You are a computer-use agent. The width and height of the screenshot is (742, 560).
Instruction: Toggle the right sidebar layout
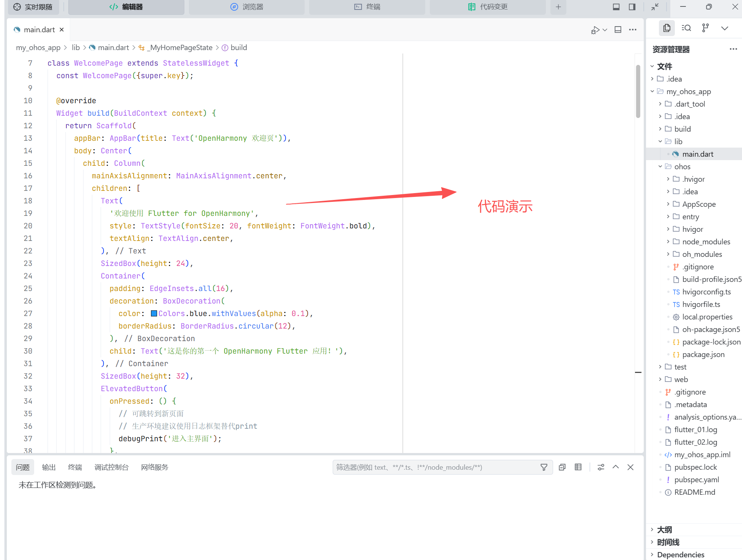point(632,7)
